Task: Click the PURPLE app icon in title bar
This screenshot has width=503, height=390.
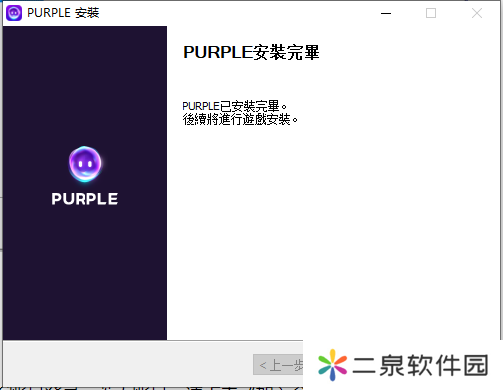Action: (x=14, y=13)
